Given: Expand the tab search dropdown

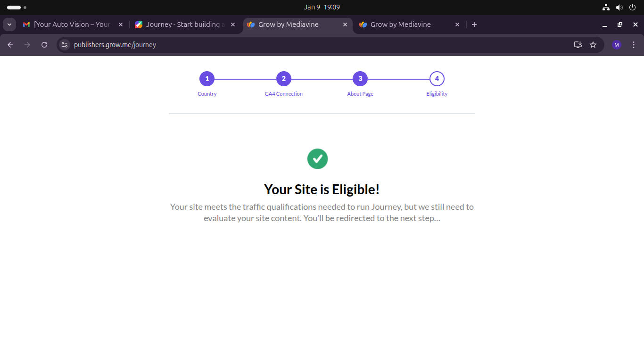Looking at the screenshot, I should (9, 25).
